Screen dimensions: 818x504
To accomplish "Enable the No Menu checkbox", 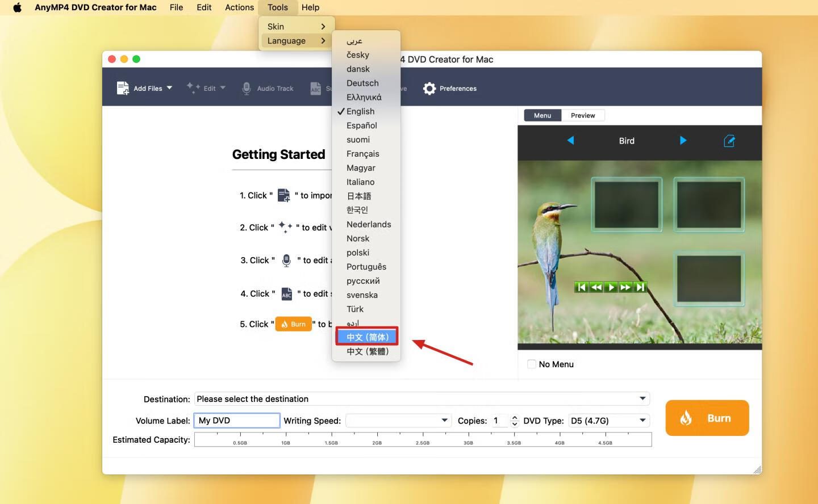I will pyautogui.click(x=532, y=364).
